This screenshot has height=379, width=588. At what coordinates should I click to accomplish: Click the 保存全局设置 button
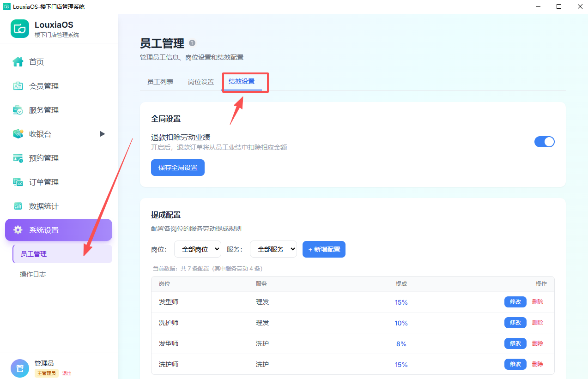178,168
